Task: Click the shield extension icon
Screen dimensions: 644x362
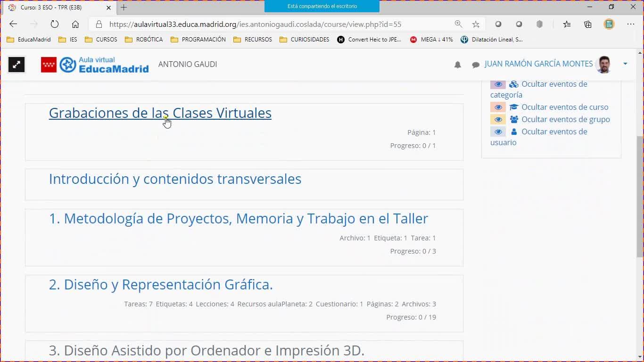Action: point(540,24)
